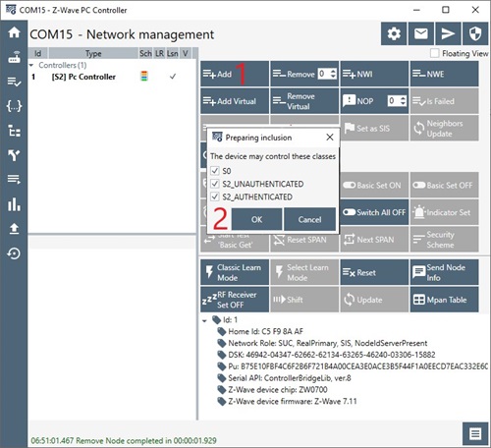
Task: Click RF Receiver Set OFF button
Action: click(x=235, y=300)
